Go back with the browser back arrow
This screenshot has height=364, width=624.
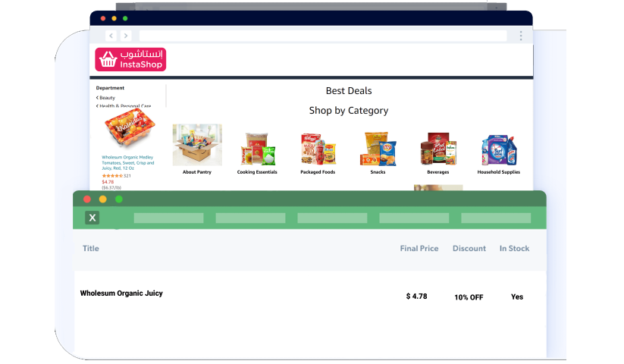(x=111, y=36)
